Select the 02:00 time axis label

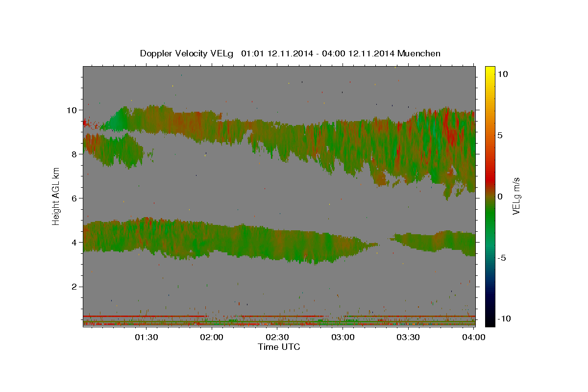point(212,337)
